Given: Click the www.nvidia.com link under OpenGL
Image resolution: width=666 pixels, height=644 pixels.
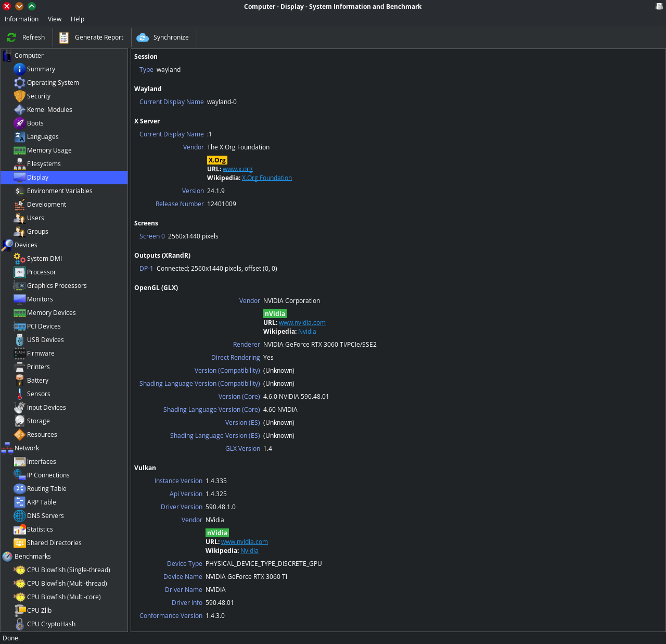Looking at the screenshot, I should pyautogui.click(x=302, y=323).
